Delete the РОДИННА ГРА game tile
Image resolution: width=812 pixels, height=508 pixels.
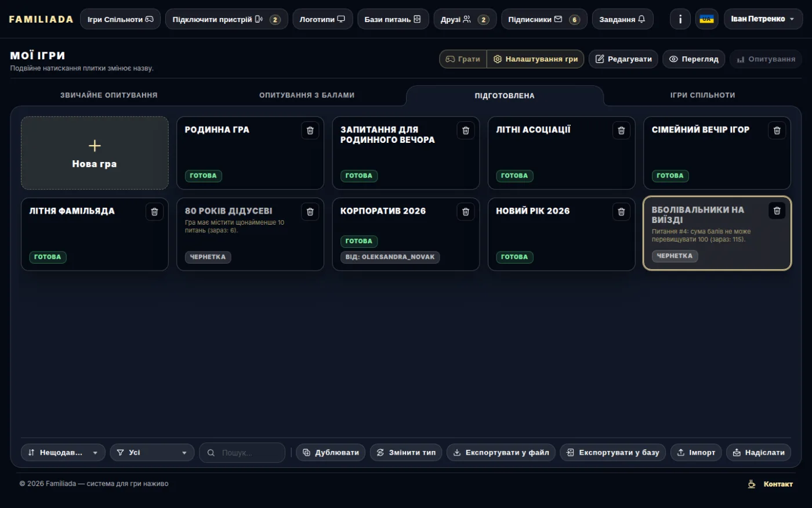coord(310,131)
